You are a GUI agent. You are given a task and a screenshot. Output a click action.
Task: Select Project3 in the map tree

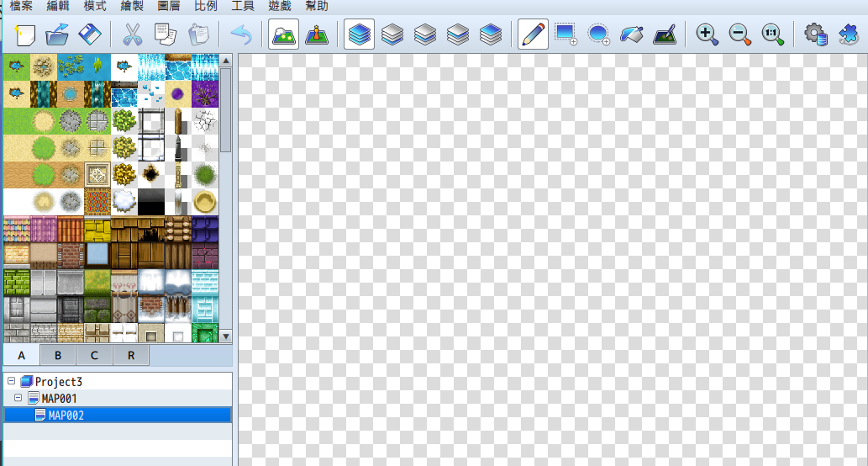click(x=58, y=382)
